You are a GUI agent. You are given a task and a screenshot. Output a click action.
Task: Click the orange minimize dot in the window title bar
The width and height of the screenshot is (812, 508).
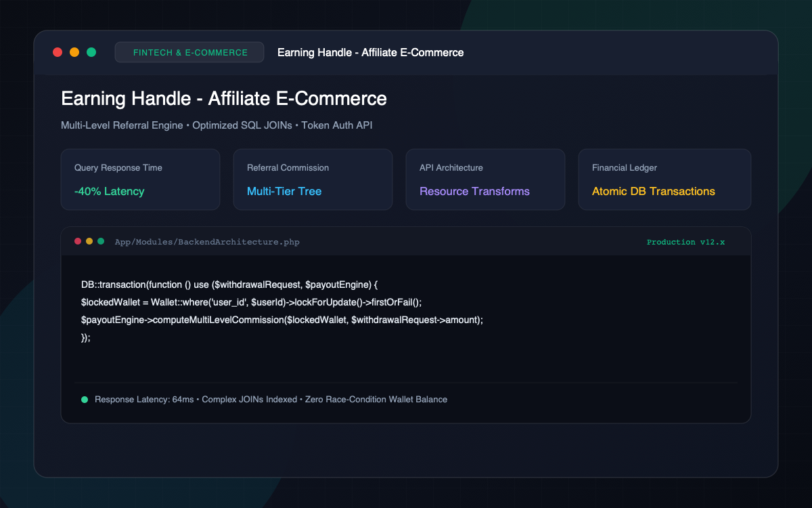tap(74, 52)
